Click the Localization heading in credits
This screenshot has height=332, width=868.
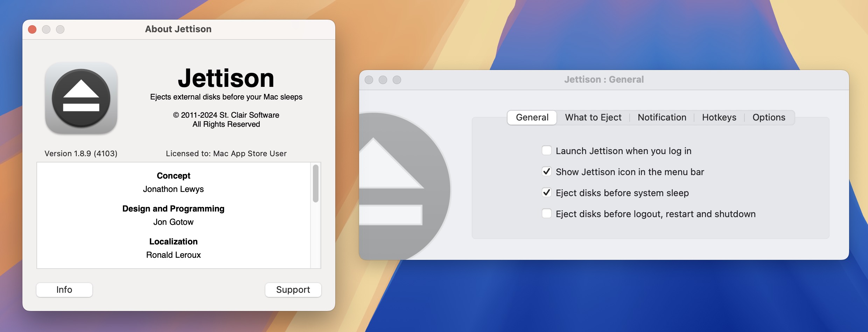pyautogui.click(x=173, y=242)
